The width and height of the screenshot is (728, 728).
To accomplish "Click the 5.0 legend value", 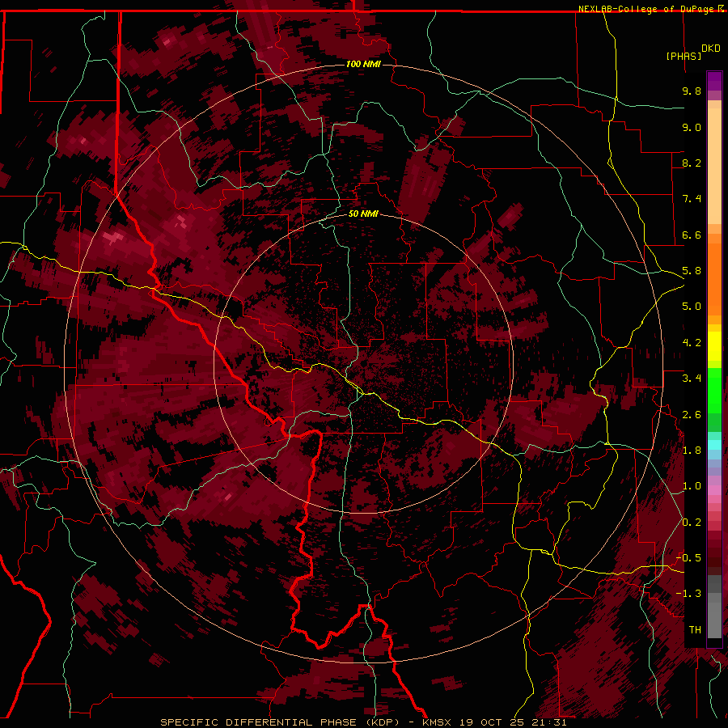I will pyautogui.click(x=692, y=307).
